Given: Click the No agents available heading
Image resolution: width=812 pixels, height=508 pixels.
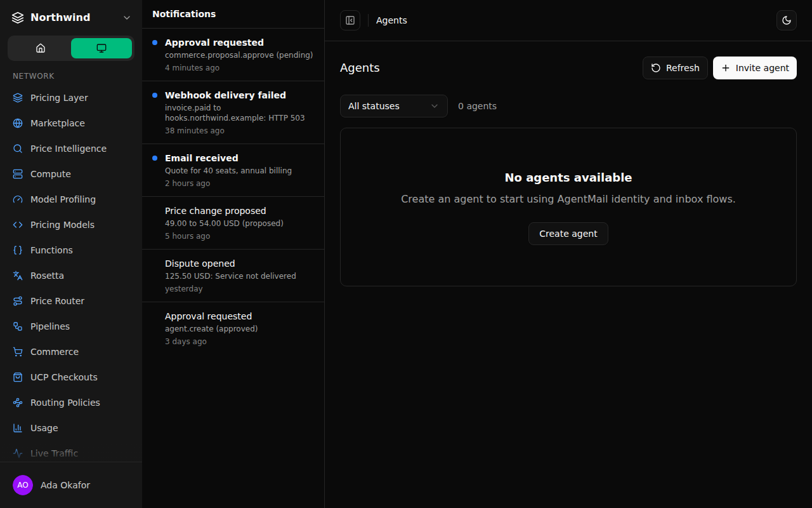Looking at the screenshot, I should pos(568,178).
